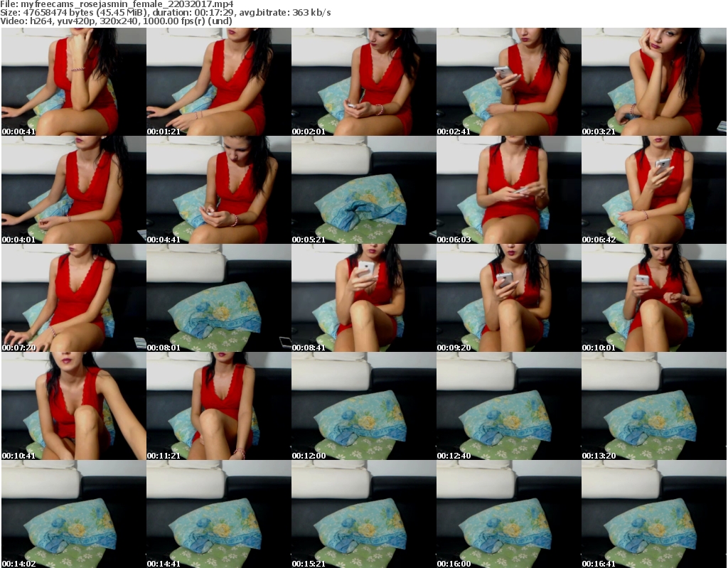Select the last frame at 00:16:41
The image size is (728, 568).
pyautogui.click(x=654, y=514)
